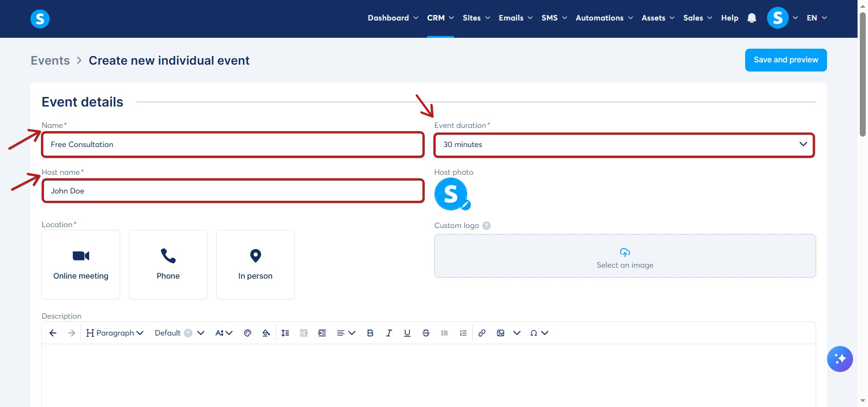This screenshot has width=868, height=407.
Task: Click the Systeme logo in the header
Action: coord(40,19)
